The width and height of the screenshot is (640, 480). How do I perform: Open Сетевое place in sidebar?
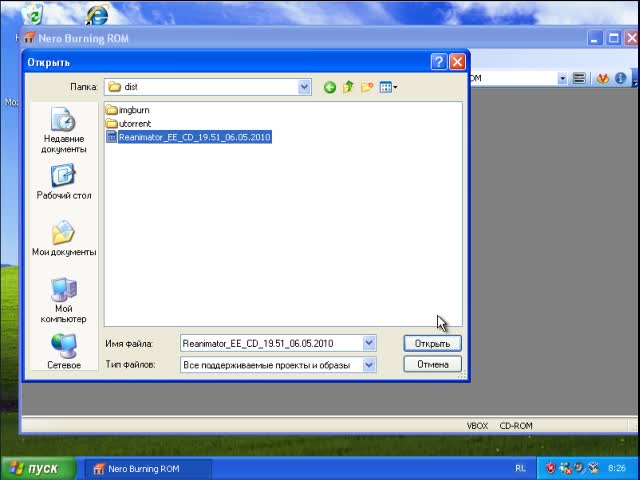(x=64, y=351)
